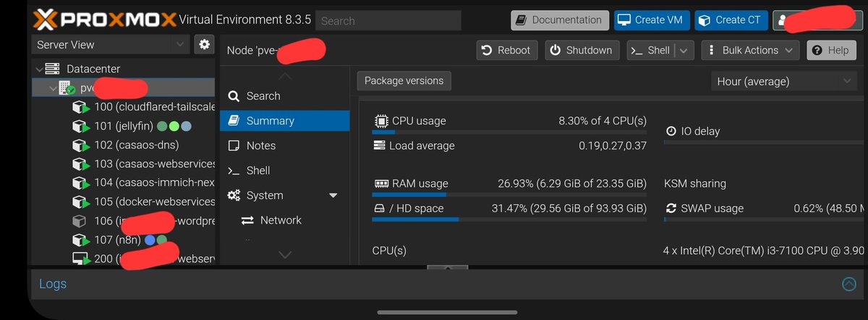Click the menu scroll-down chevron
Image resolution: width=868 pixels, height=320 pixels.
[285, 254]
